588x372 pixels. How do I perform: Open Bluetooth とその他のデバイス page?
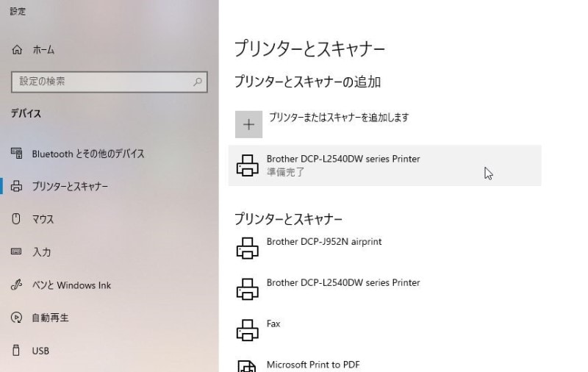click(x=88, y=154)
